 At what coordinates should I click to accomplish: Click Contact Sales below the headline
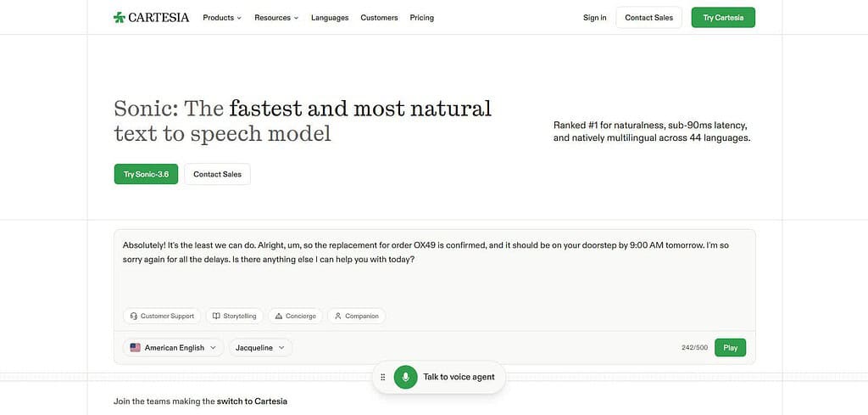(x=217, y=174)
